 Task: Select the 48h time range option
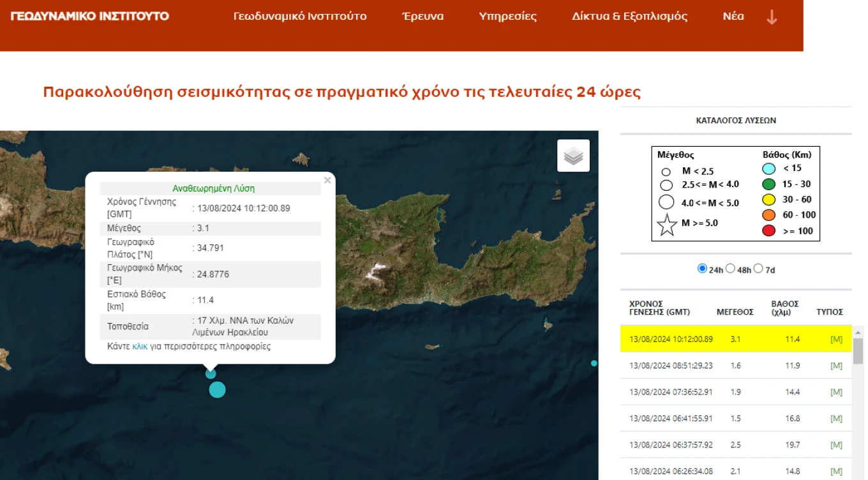(x=731, y=269)
